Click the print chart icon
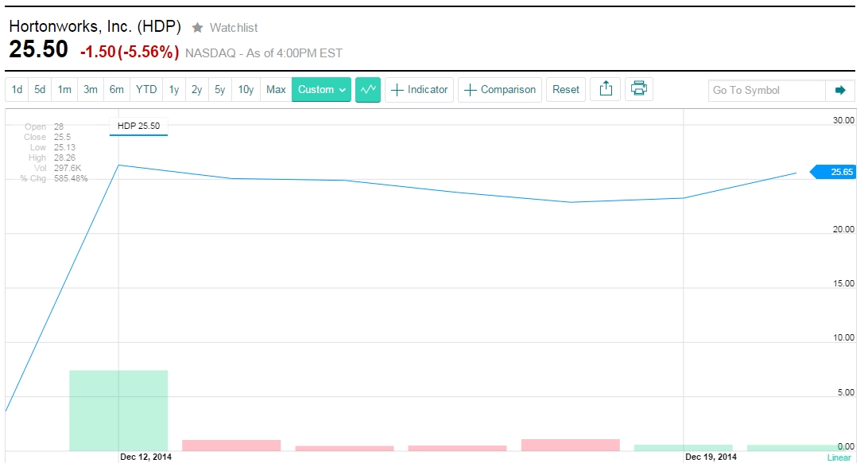This screenshot has width=868, height=471. 639,89
